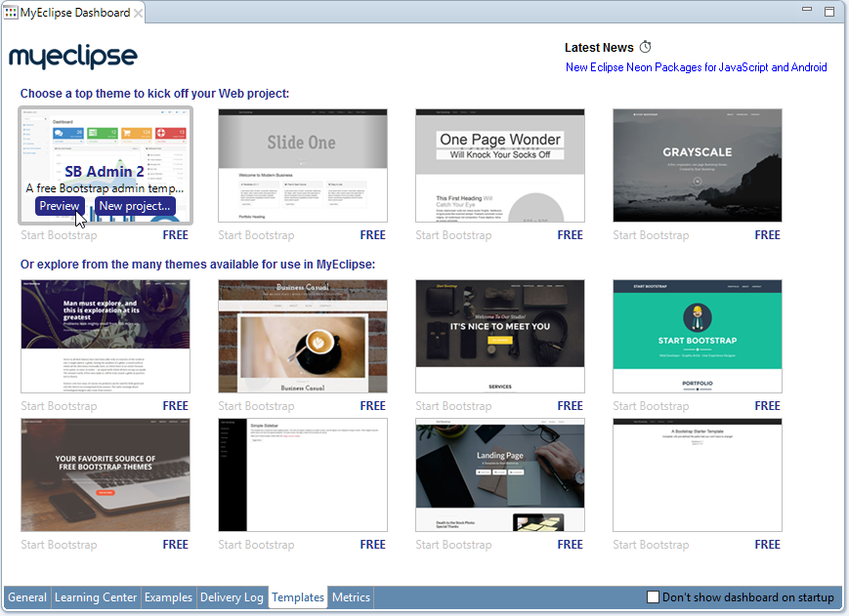Open the New Eclipse Neon Packages news link
849x616 pixels.
click(x=698, y=67)
